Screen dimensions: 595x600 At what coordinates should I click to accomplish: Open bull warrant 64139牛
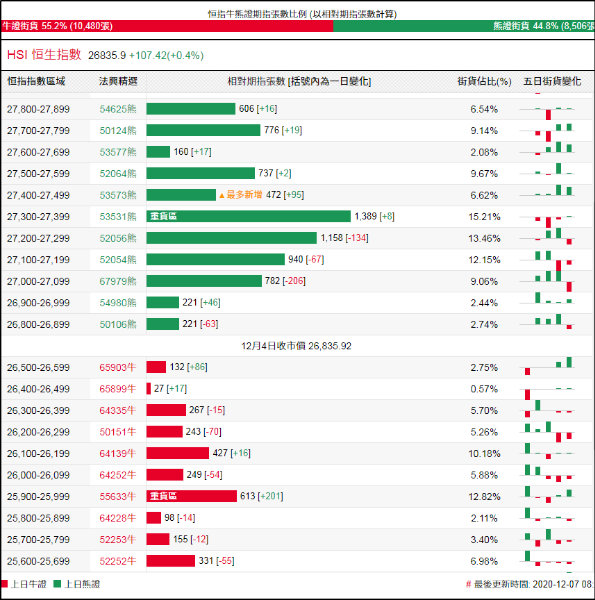click(x=117, y=453)
